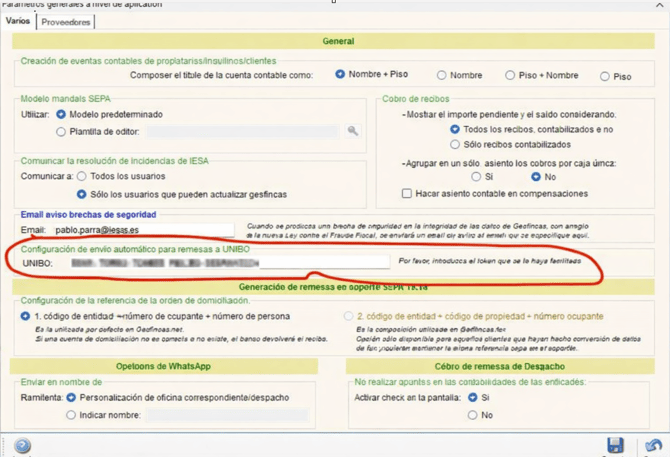
Task: Select "Sí" for grouping cobros in one asiento
Action: 476,177
